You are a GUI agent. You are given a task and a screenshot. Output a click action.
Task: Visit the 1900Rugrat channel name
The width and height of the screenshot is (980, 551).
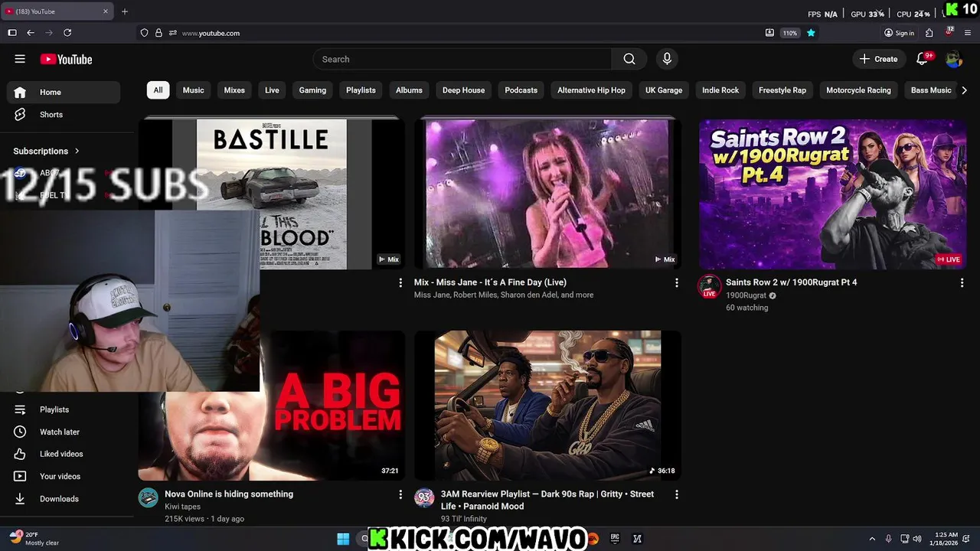[x=746, y=295]
